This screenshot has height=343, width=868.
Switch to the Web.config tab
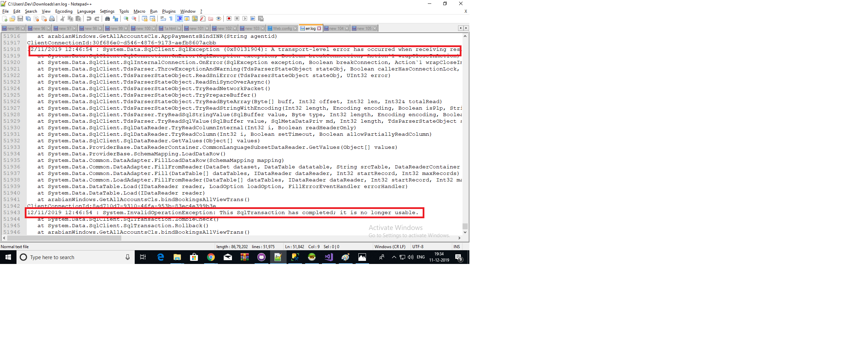coord(282,29)
